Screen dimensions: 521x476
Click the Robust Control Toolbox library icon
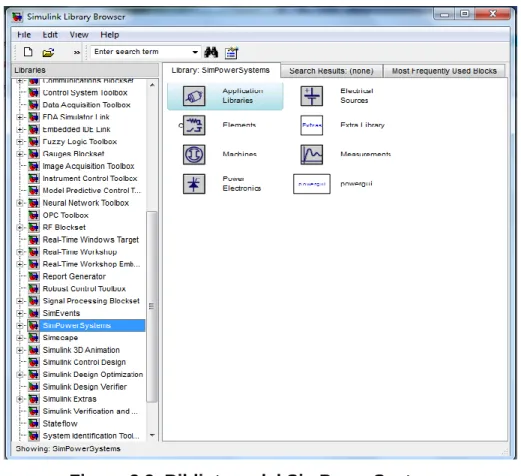(34, 289)
